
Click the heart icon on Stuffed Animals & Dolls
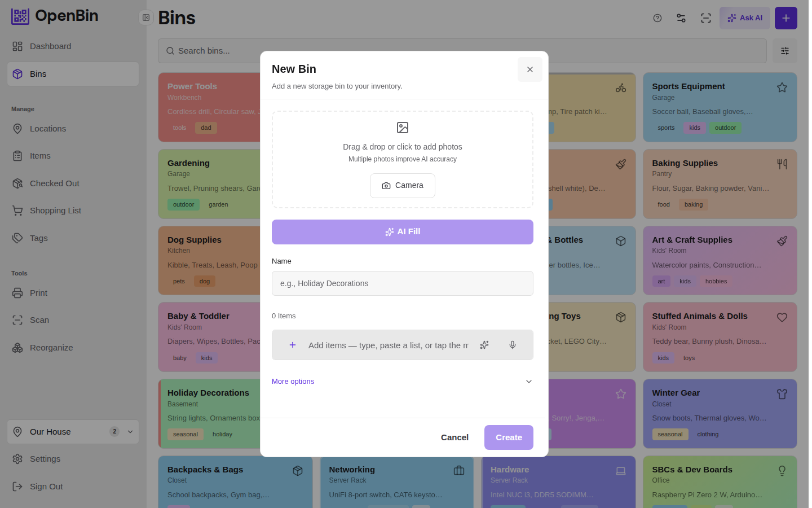click(x=782, y=317)
